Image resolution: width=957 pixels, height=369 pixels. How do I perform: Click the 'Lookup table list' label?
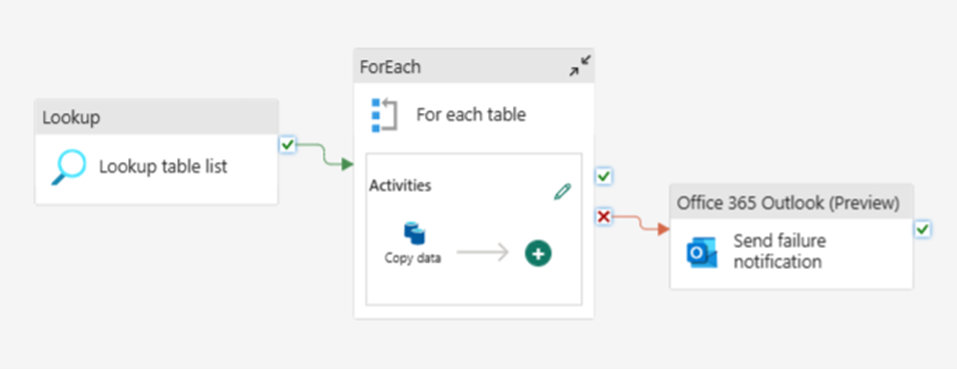[x=163, y=167]
